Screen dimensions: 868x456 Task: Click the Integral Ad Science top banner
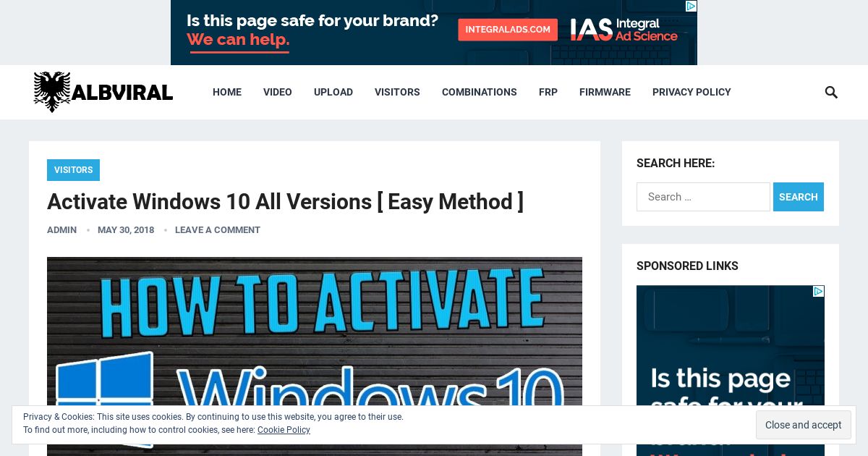click(x=434, y=33)
